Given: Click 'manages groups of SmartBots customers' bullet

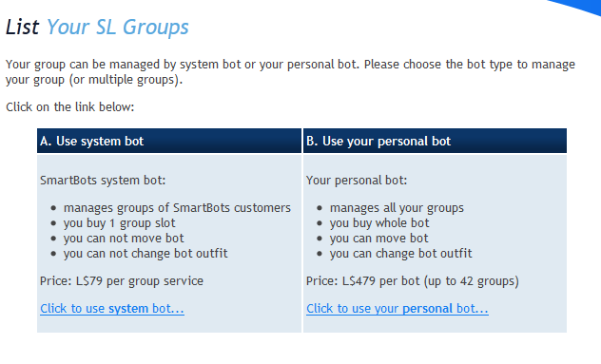Looking at the screenshot, I should (x=177, y=208).
